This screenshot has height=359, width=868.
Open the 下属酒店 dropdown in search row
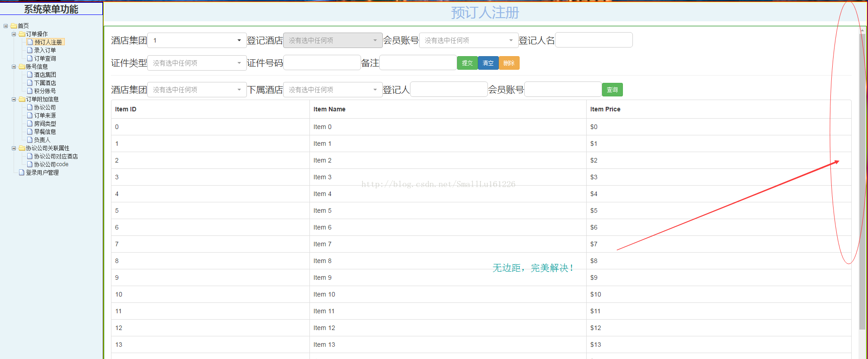pyautogui.click(x=333, y=90)
